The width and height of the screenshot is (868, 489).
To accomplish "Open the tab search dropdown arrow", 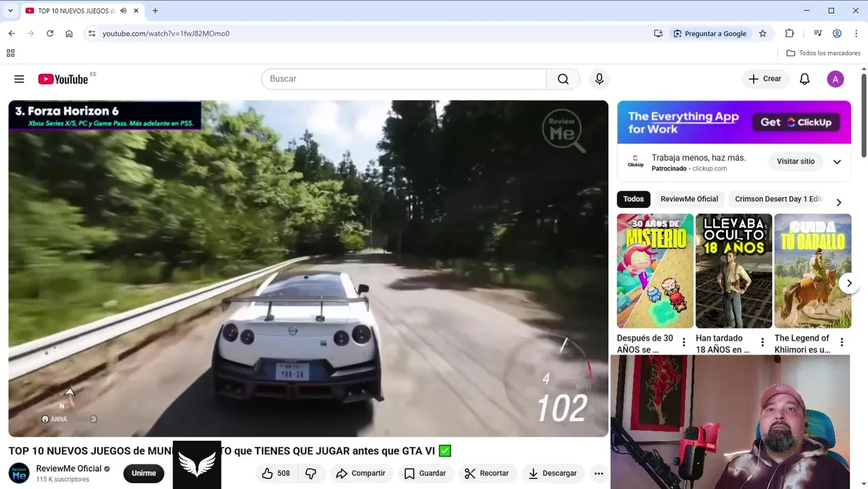I will point(10,11).
